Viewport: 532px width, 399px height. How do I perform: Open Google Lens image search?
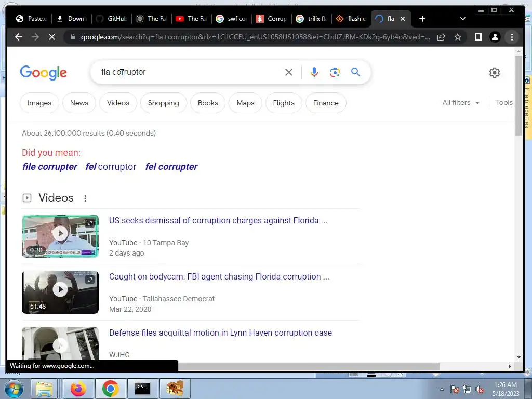pos(335,72)
